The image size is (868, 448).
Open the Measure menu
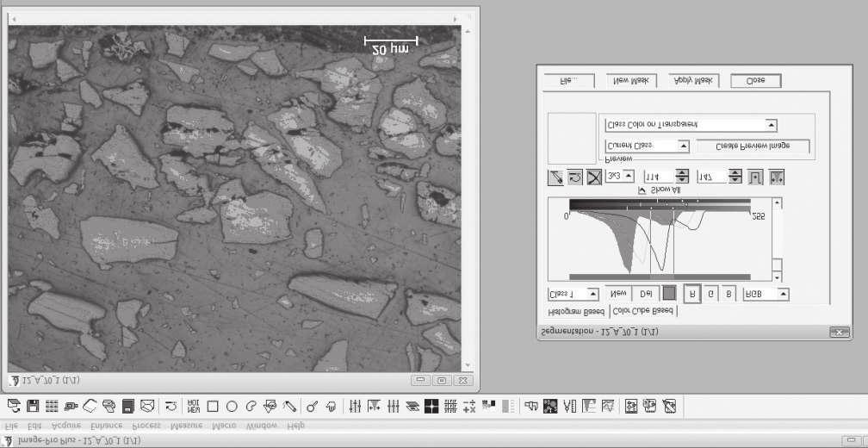[x=187, y=426]
